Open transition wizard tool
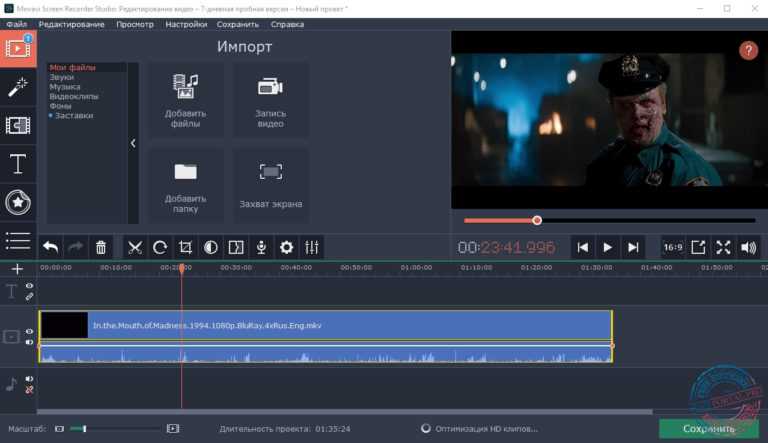 point(236,247)
